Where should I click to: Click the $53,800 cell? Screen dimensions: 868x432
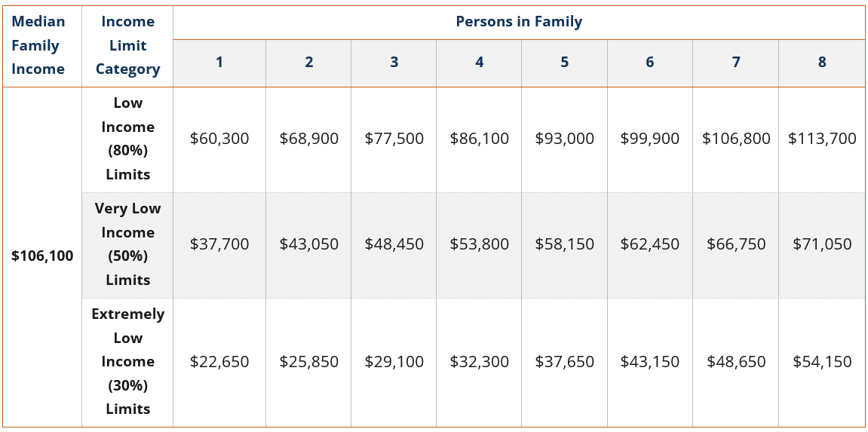[479, 244]
